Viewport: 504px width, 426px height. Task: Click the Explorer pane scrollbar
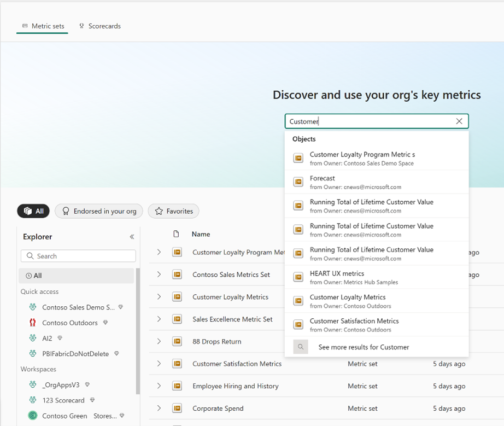coord(138,331)
